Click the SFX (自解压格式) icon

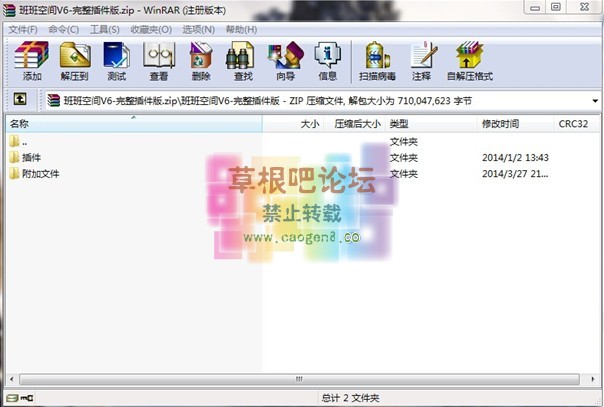pyautogui.click(x=469, y=61)
